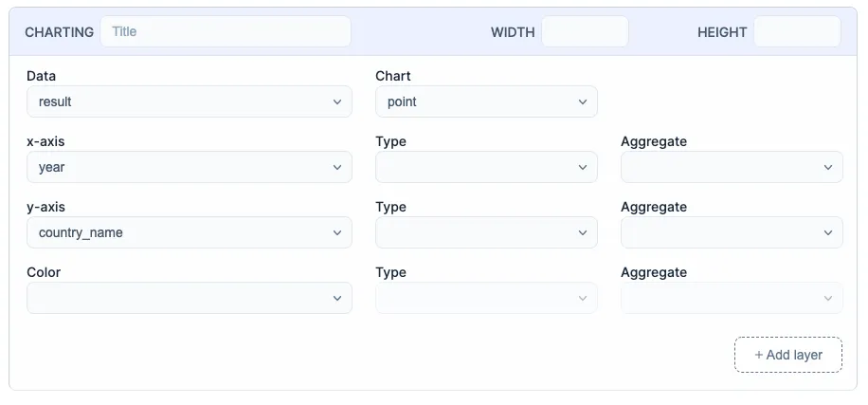Viewport: 868px width, 405px height.
Task: Focus the chart Title input field
Action: [226, 31]
